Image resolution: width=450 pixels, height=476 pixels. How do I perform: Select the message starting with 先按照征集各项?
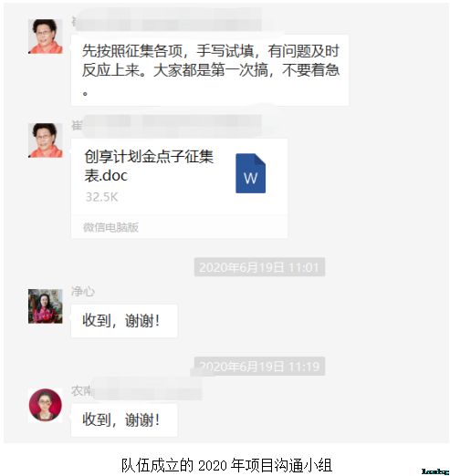pos(210,70)
